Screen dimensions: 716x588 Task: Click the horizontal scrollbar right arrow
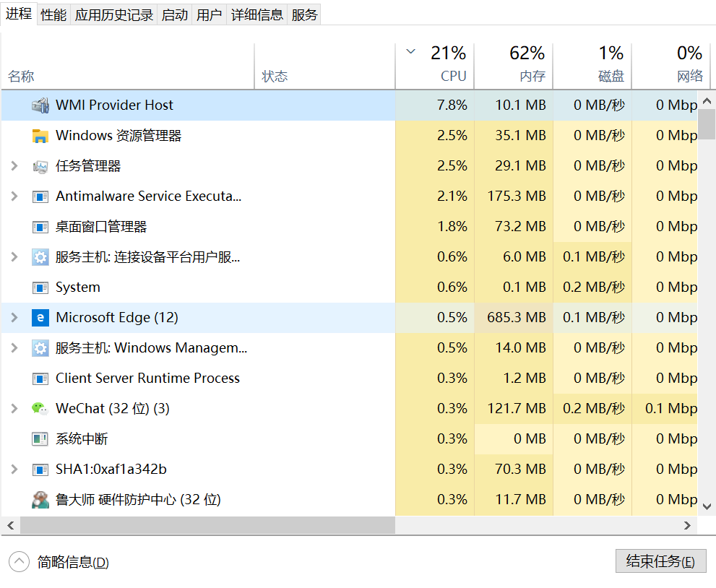click(689, 526)
